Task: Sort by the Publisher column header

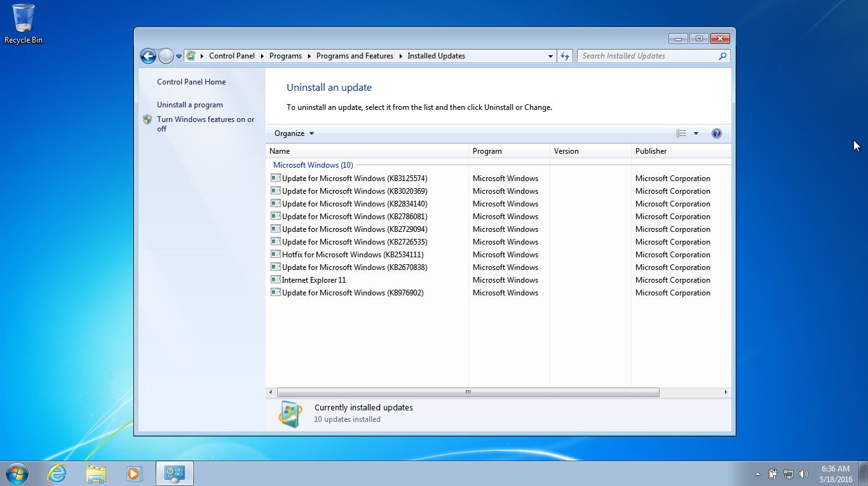Action: [x=681, y=151]
